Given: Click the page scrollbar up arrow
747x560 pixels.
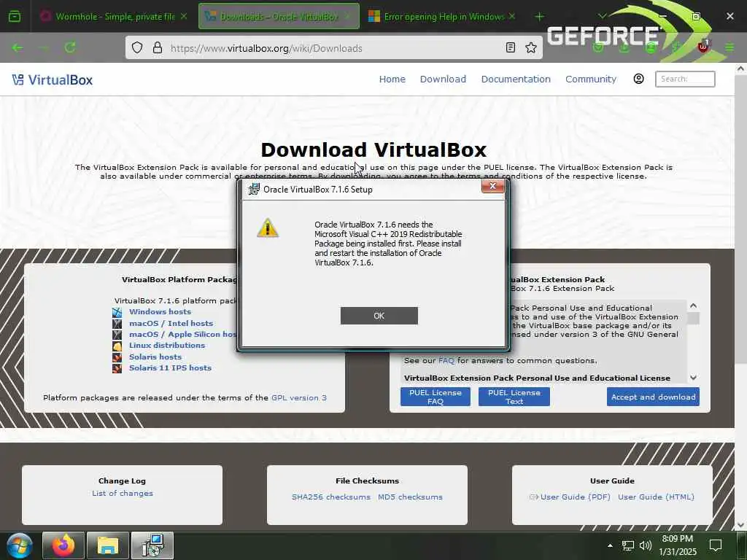Looking at the screenshot, I should [741, 69].
